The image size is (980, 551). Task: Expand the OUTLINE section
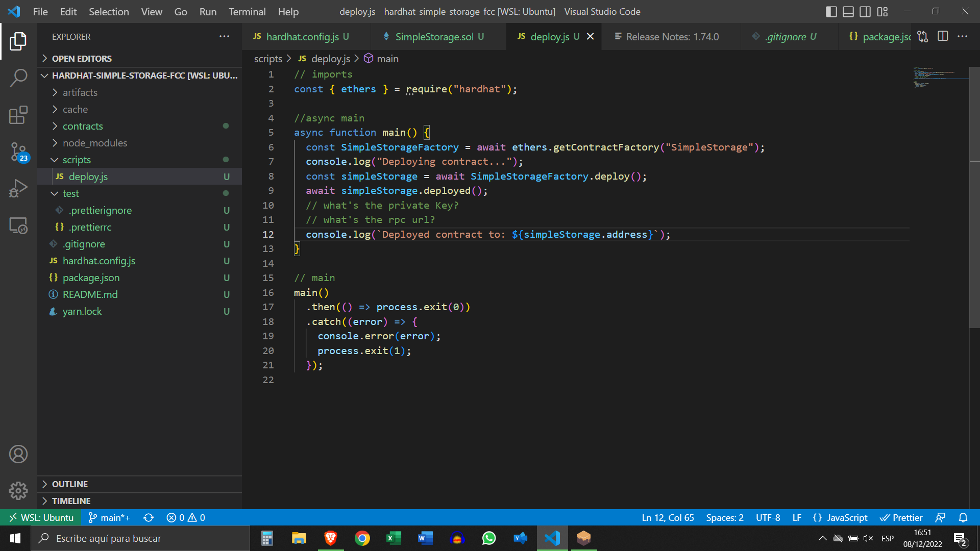70,484
